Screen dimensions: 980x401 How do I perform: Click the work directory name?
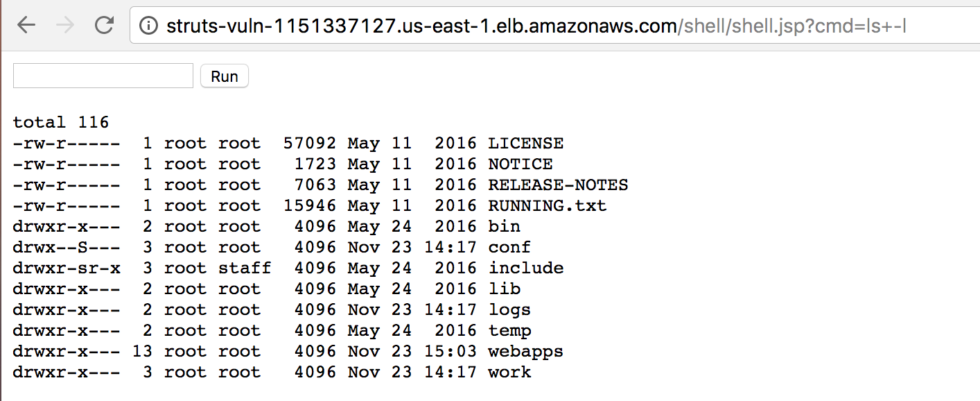click(x=509, y=373)
